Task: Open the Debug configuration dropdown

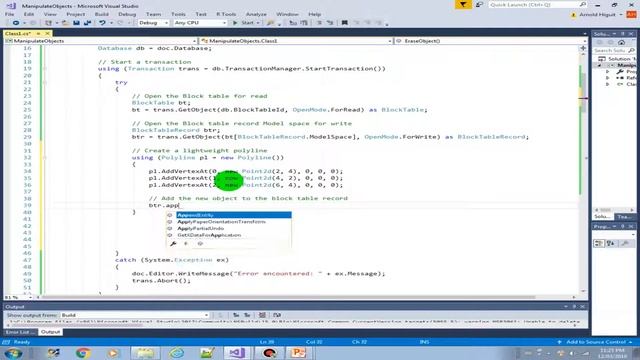Action: tap(153, 23)
